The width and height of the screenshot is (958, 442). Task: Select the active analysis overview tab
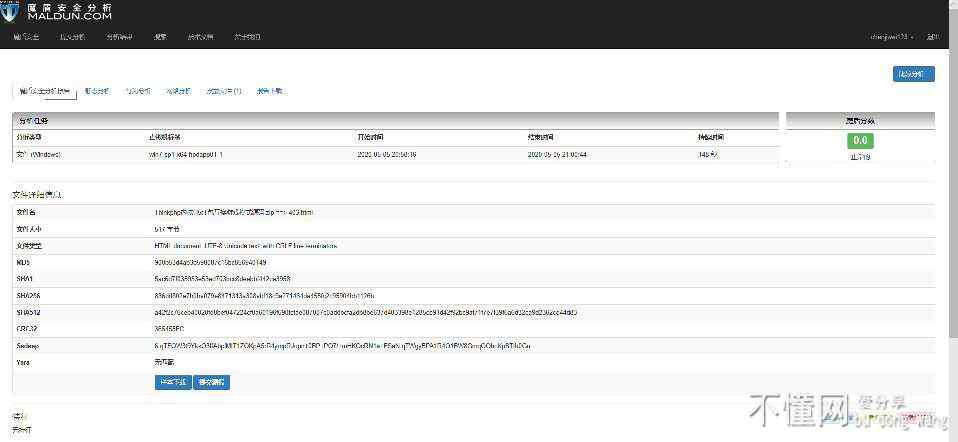click(x=45, y=91)
